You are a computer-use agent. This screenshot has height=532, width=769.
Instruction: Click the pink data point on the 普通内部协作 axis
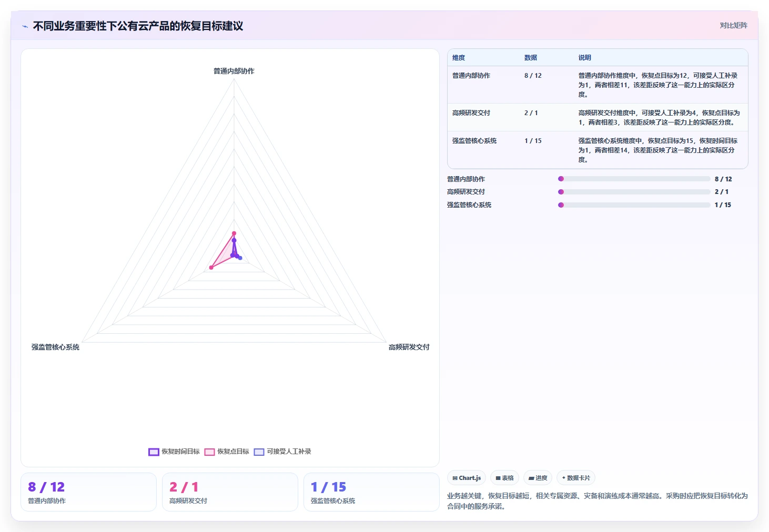[234, 233]
